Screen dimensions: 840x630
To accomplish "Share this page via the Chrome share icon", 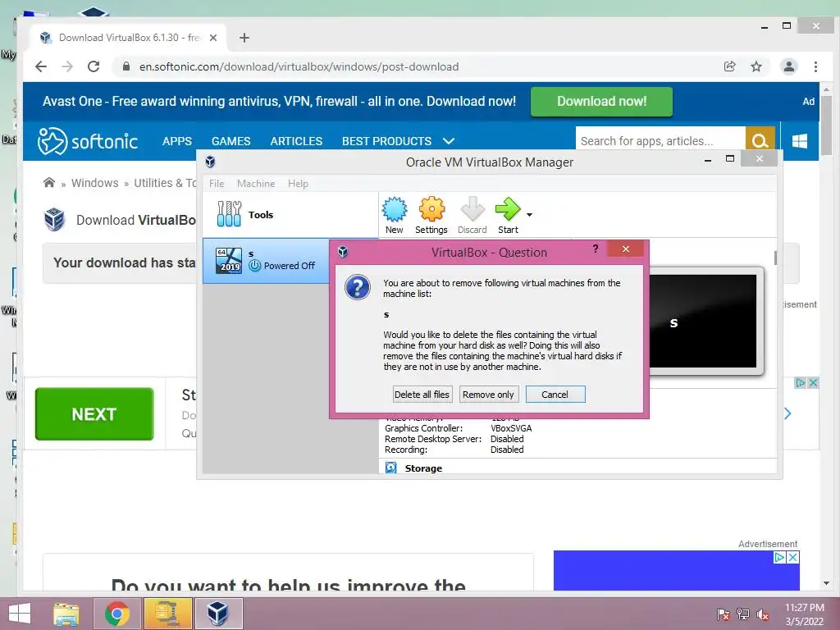I will click(729, 66).
